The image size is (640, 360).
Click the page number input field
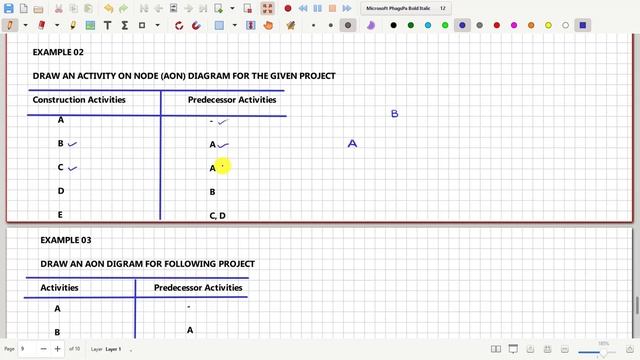pos(27,349)
